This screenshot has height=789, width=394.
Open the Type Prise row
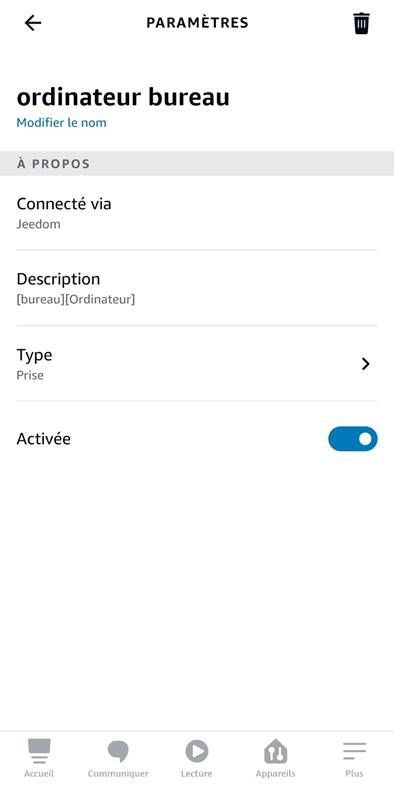197,364
